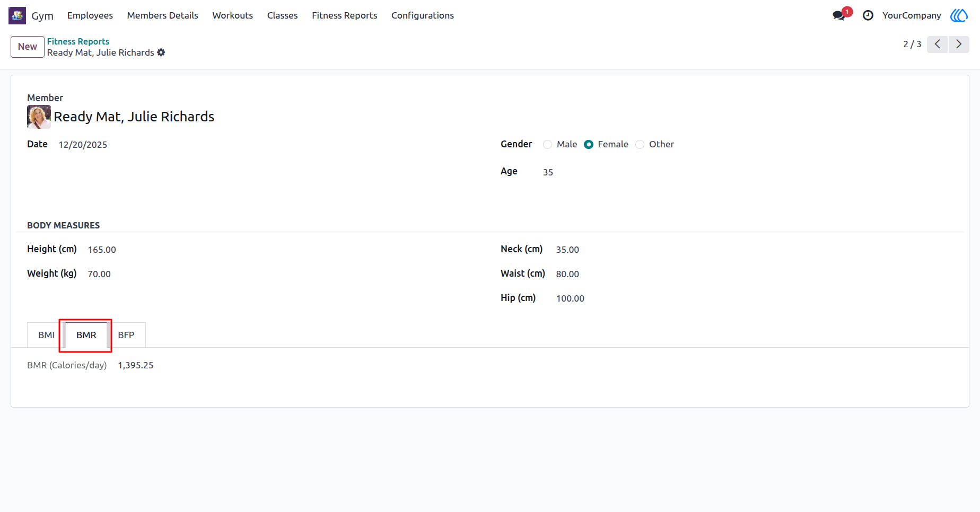Click the New button
This screenshot has height=512, width=980.
point(28,47)
